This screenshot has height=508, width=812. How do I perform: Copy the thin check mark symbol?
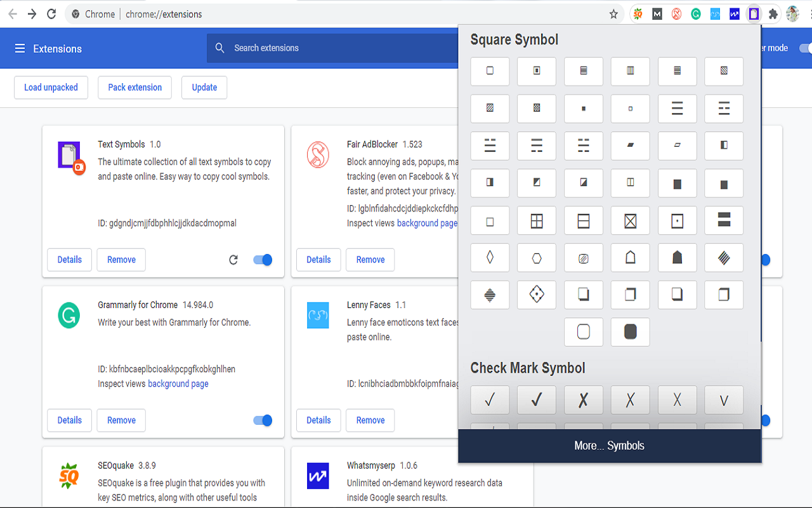coord(490,400)
